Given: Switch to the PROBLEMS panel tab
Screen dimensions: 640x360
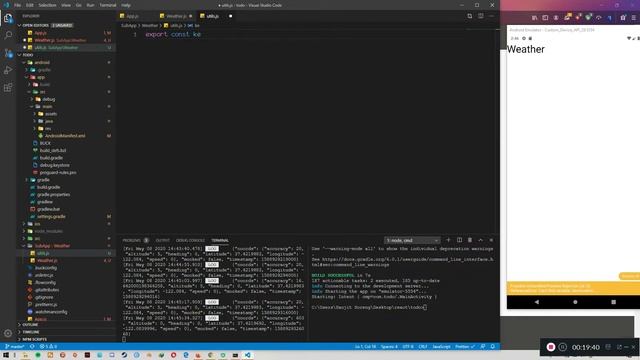Looking at the screenshot, I should (x=131, y=240).
